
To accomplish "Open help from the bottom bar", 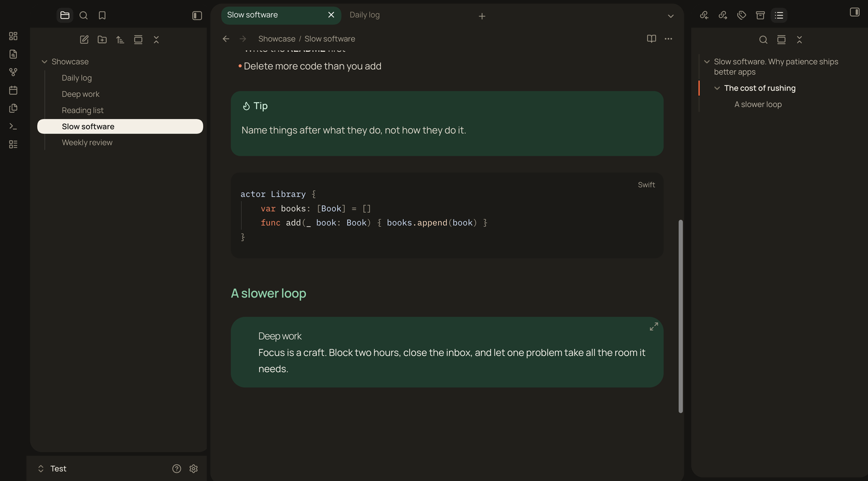I will click(x=177, y=469).
